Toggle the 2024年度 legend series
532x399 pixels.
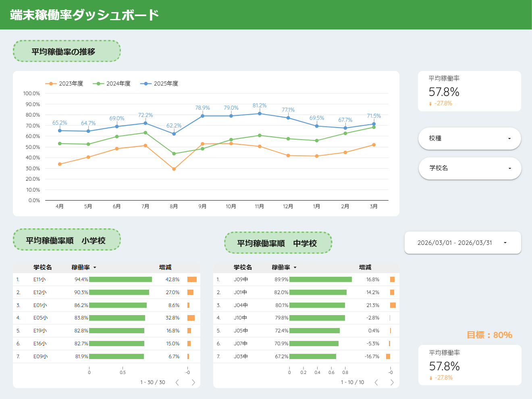click(x=112, y=84)
